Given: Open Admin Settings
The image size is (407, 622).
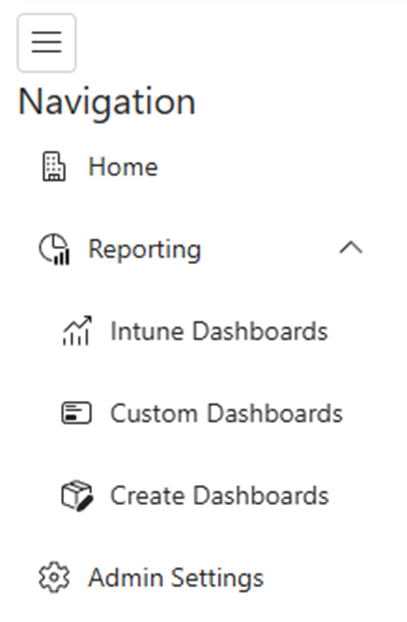Looking at the screenshot, I should point(176,578).
